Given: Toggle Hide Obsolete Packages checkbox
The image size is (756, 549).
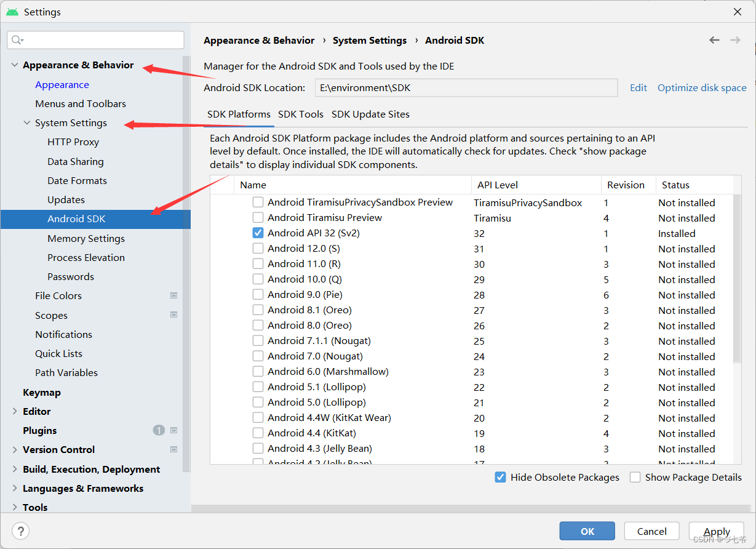Looking at the screenshot, I should point(501,477).
